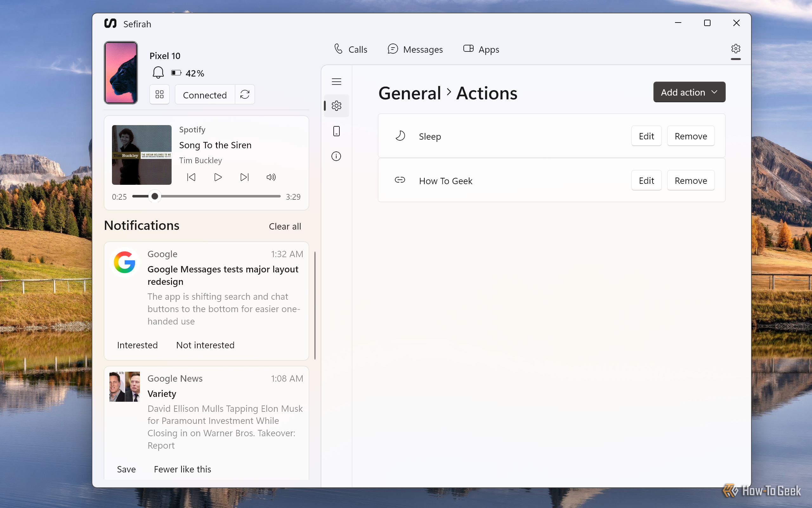Minimize the Sefirah window
The image size is (812, 508).
(x=678, y=23)
